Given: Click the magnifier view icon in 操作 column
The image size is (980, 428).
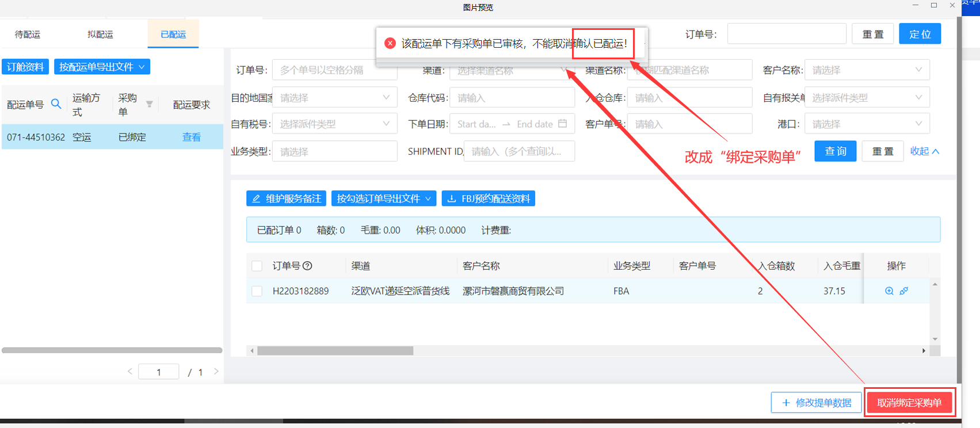Looking at the screenshot, I should click(889, 291).
